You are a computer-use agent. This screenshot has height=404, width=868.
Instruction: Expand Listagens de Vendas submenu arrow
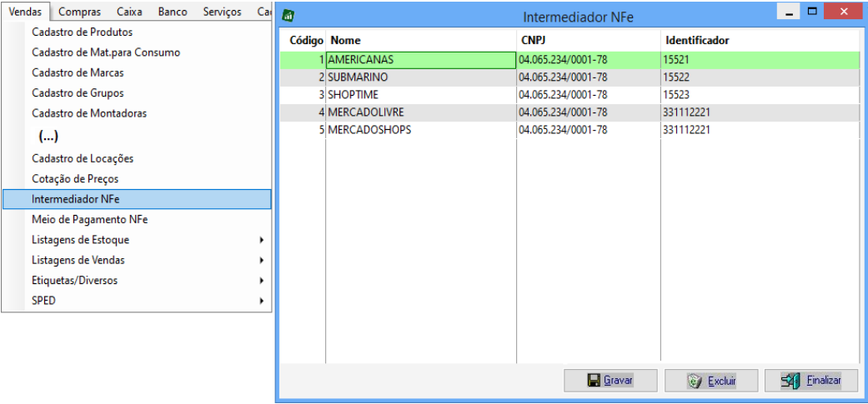pyautogui.click(x=261, y=260)
